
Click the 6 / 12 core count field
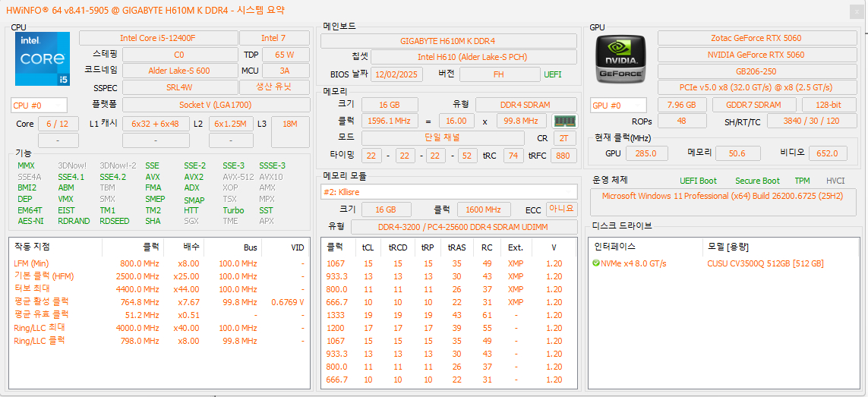(58, 124)
